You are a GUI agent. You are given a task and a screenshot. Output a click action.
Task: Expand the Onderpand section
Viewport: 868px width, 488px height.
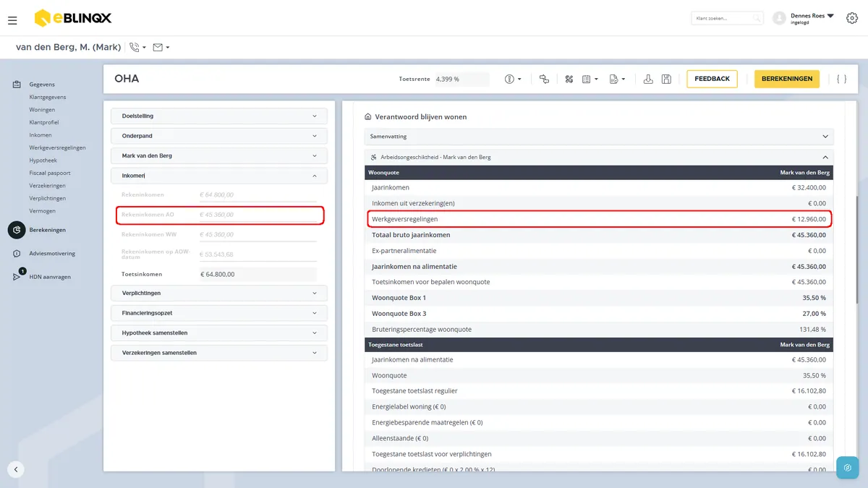[x=219, y=136]
